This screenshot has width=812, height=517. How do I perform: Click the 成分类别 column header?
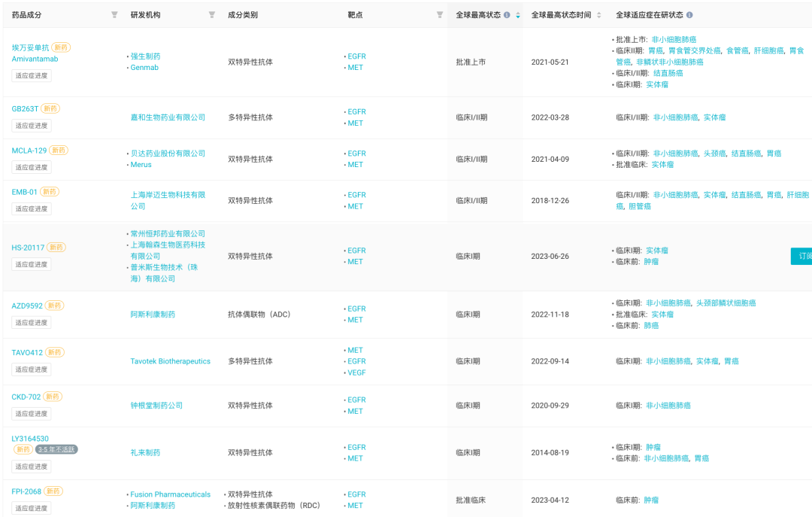[x=243, y=15]
